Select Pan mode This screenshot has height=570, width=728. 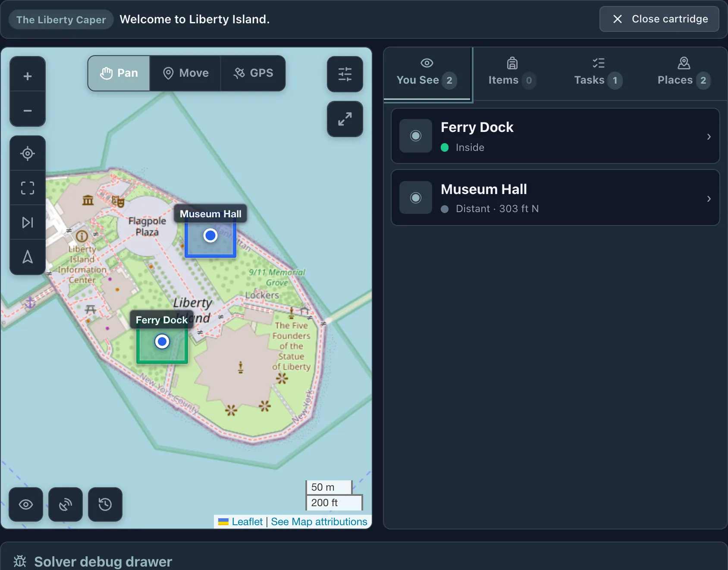click(119, 73)
